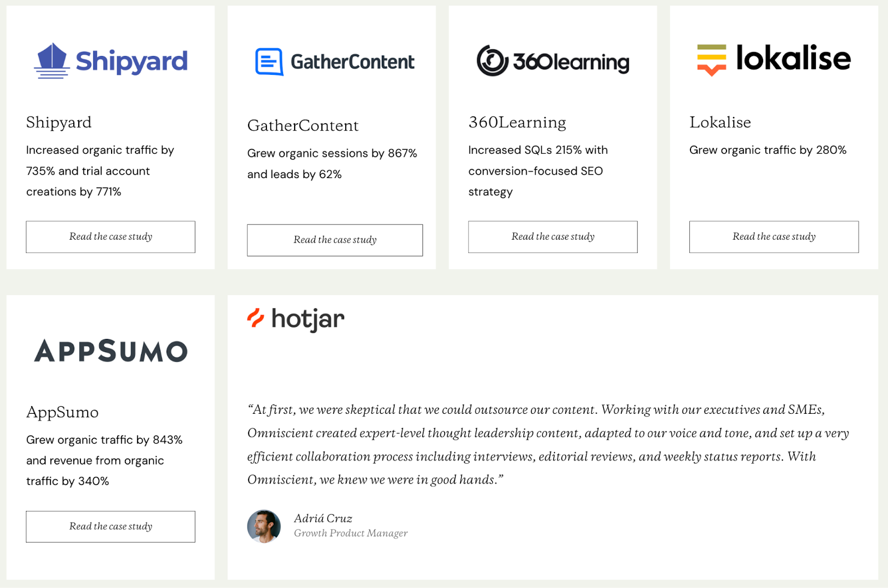Select the 360learning circular logo
The height and width of the screenshot is (588, 888).
[x=492, y=61]
